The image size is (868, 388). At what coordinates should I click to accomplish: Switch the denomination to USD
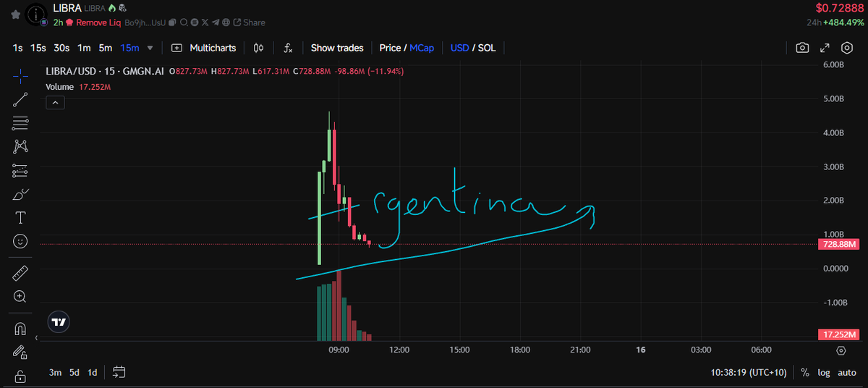[459, 48]
